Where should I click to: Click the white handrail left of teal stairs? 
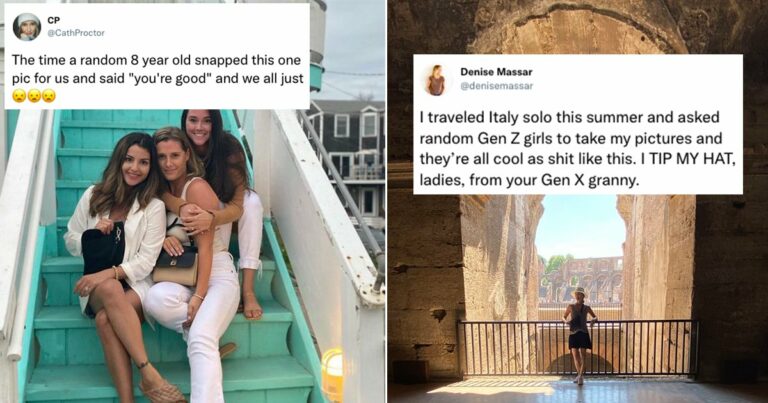(24, 235)
